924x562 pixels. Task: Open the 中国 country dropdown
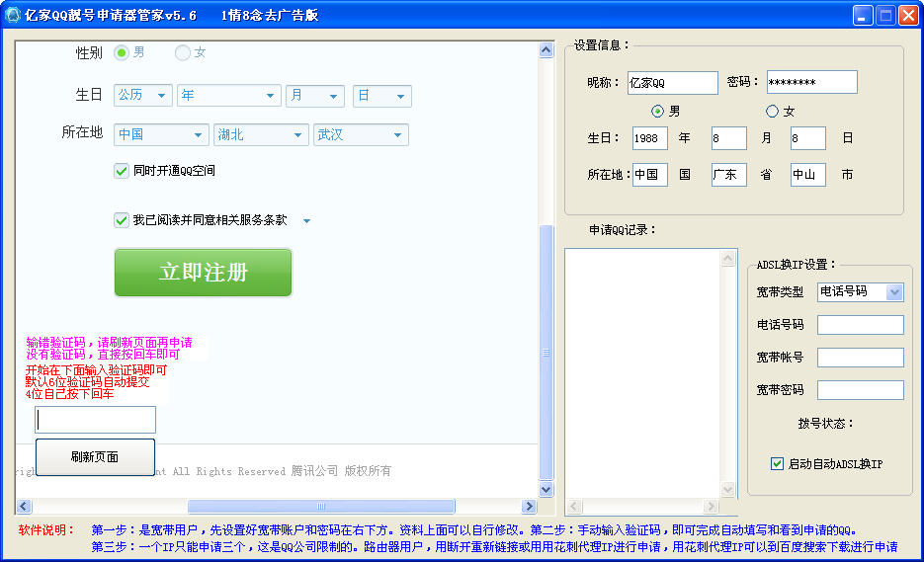(x=161, y=135)
